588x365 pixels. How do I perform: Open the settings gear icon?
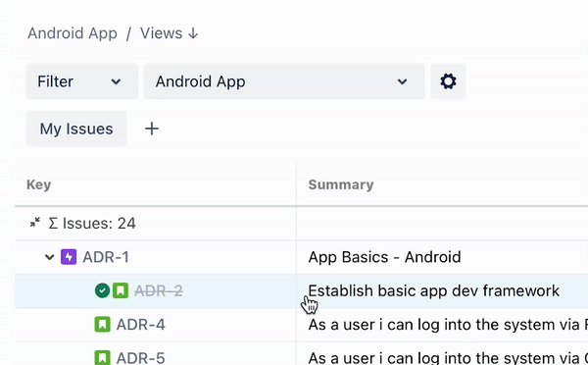(x=448, y=81)
